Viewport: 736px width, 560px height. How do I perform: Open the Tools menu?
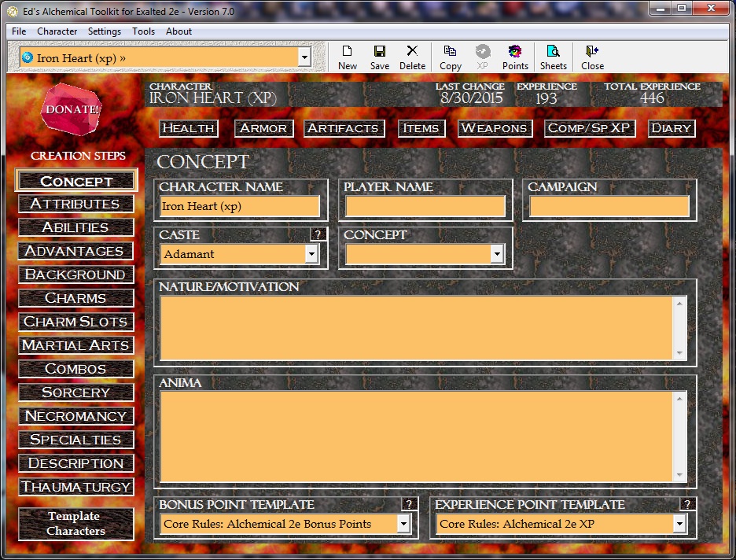click(143, 31)
